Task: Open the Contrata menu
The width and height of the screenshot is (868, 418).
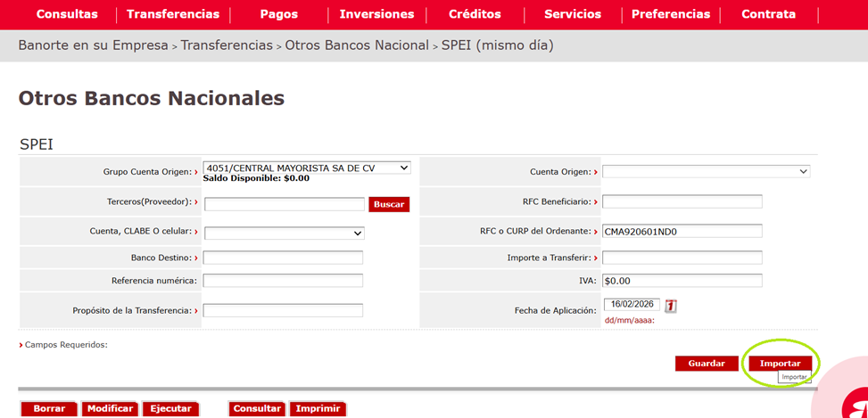Action: click(768, 14)
